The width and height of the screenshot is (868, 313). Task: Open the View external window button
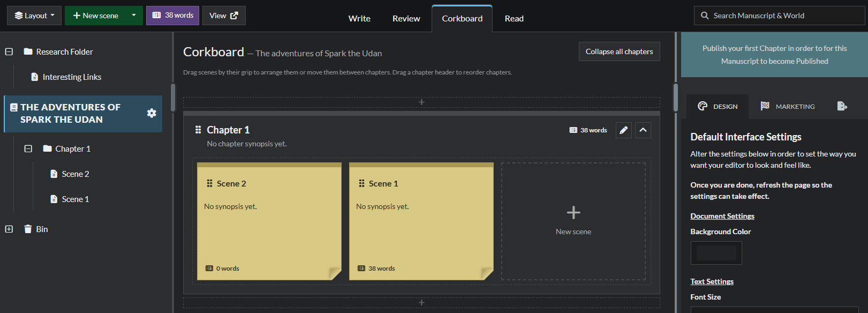[224, 16]
